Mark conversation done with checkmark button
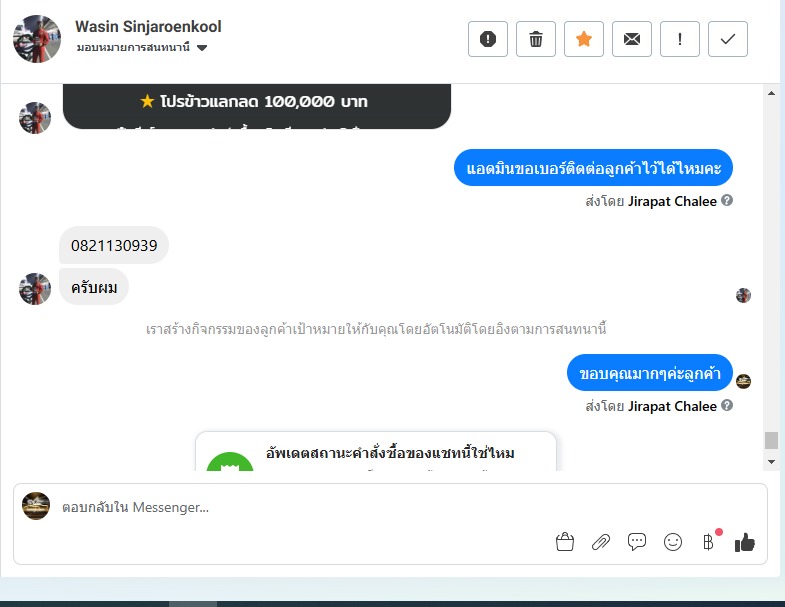Screen dimensions: 785x607 coord(728,39)
